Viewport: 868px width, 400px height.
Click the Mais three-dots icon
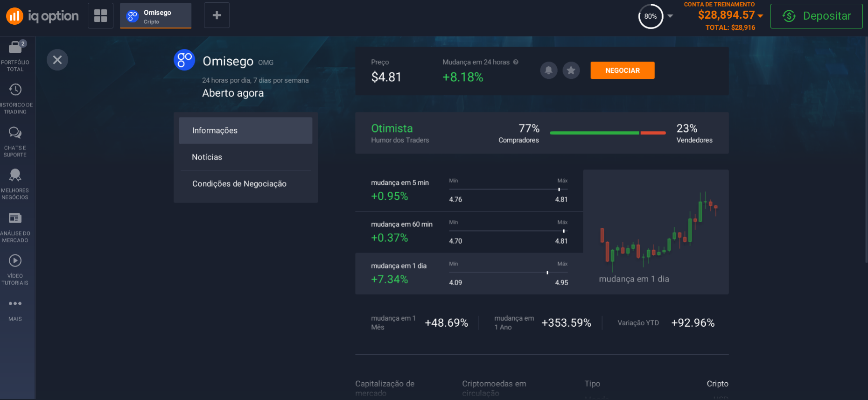15,303
